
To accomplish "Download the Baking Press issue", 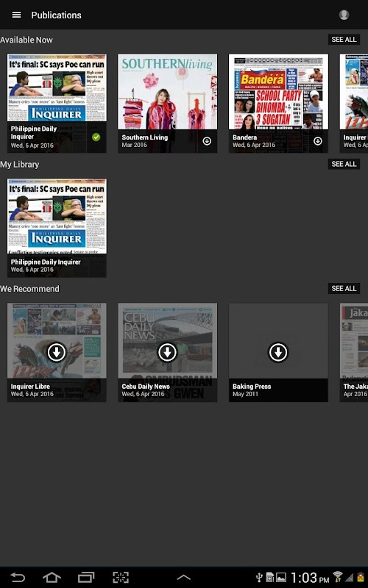I will pyautogui.click(x=278, y=352).
